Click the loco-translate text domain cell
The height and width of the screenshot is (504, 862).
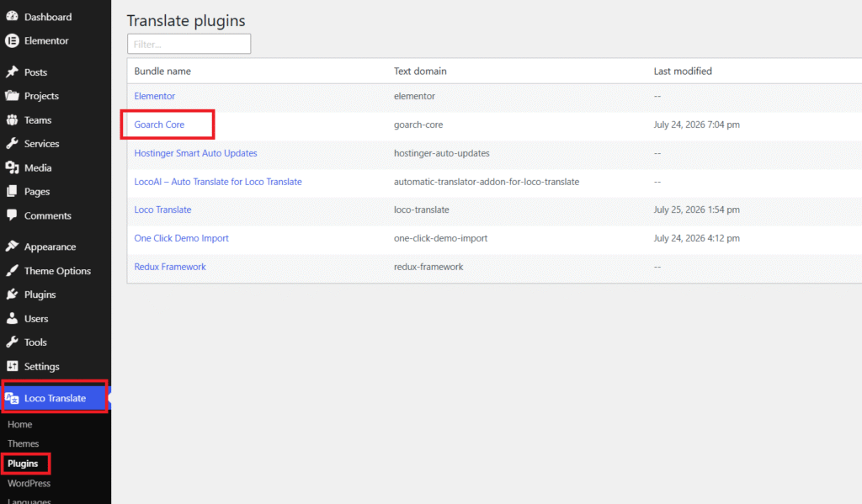tap(422, 210)
